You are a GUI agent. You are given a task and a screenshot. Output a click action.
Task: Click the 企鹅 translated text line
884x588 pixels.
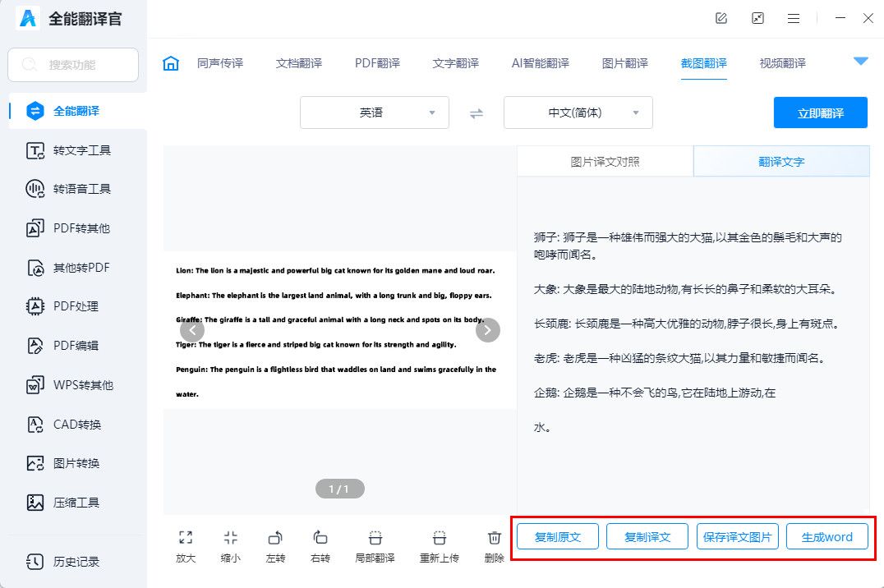[655, 393]
